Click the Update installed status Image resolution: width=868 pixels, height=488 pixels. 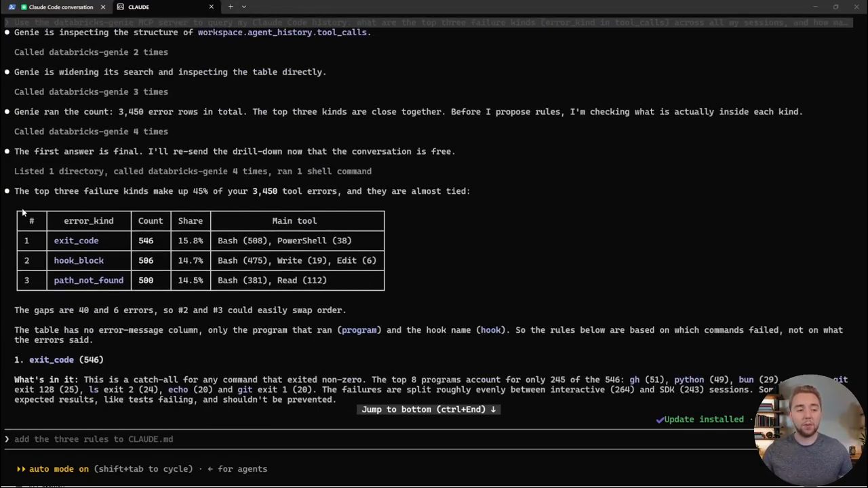click(704, 420)
